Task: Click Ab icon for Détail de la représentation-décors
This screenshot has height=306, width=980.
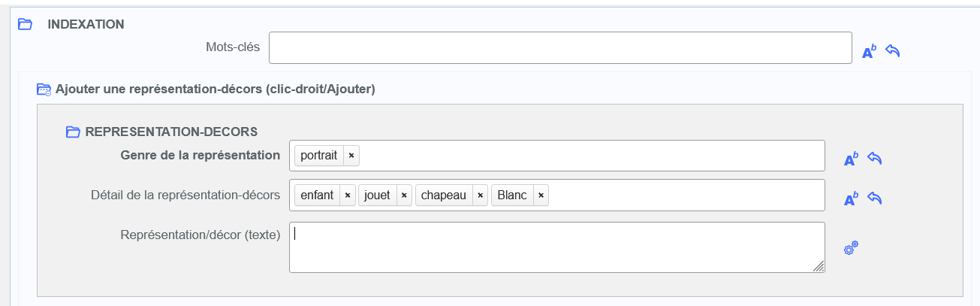Action: click(x=851, y=199)
